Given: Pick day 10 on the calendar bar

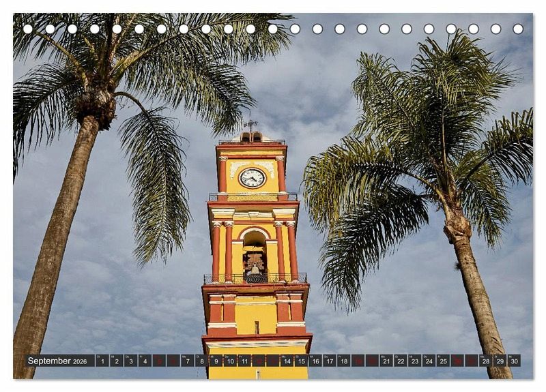Looking at the screenshot, I should click(230, 361).
